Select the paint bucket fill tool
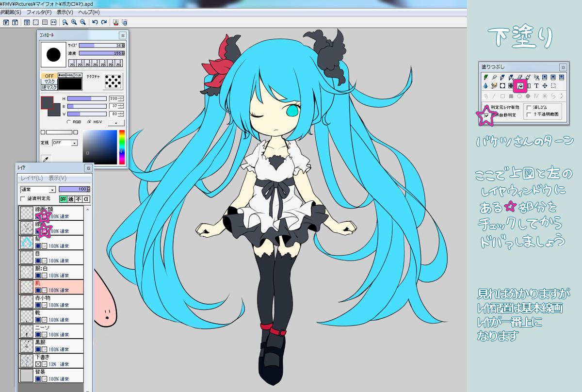The width and height of the screenshot is (582, 392). tap(520, 86)
